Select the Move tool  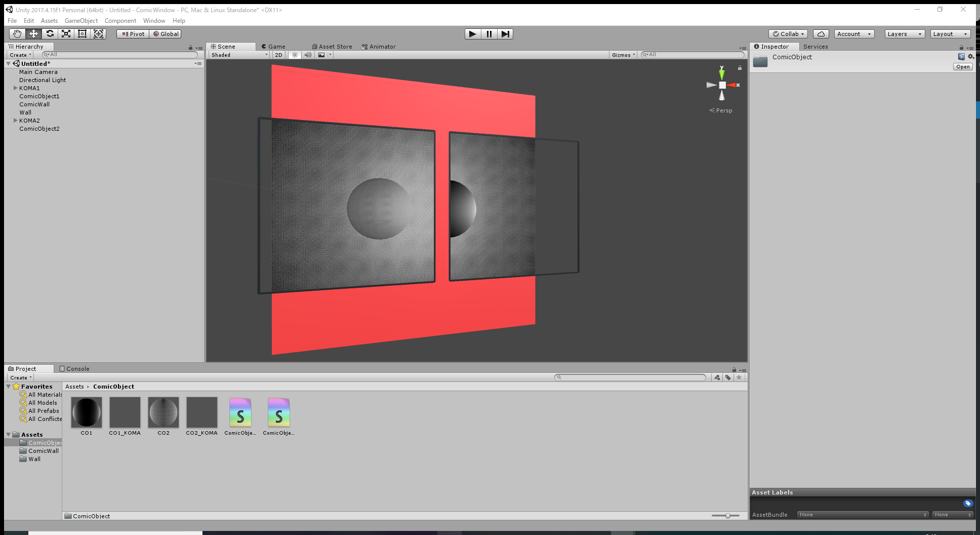click(x=33, y=34)
